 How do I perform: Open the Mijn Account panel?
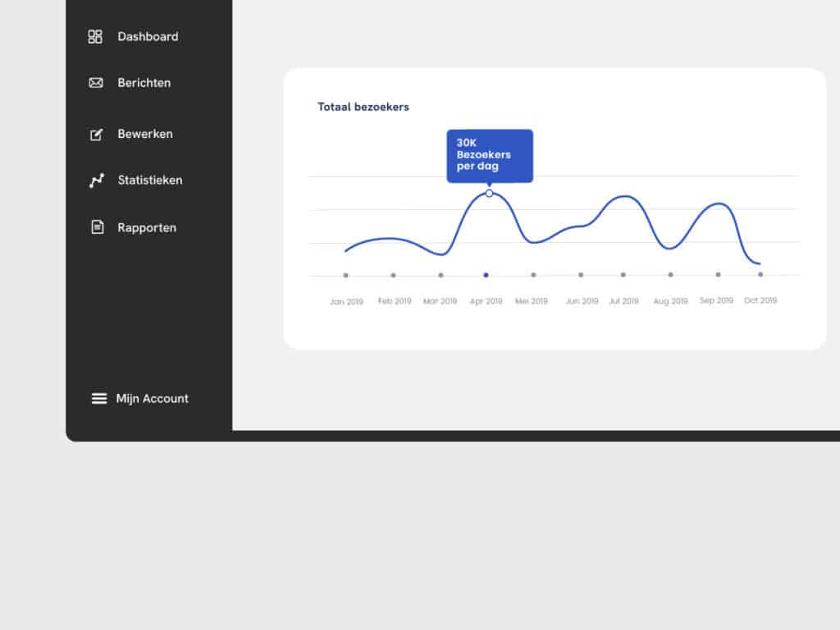click(152, 399)
